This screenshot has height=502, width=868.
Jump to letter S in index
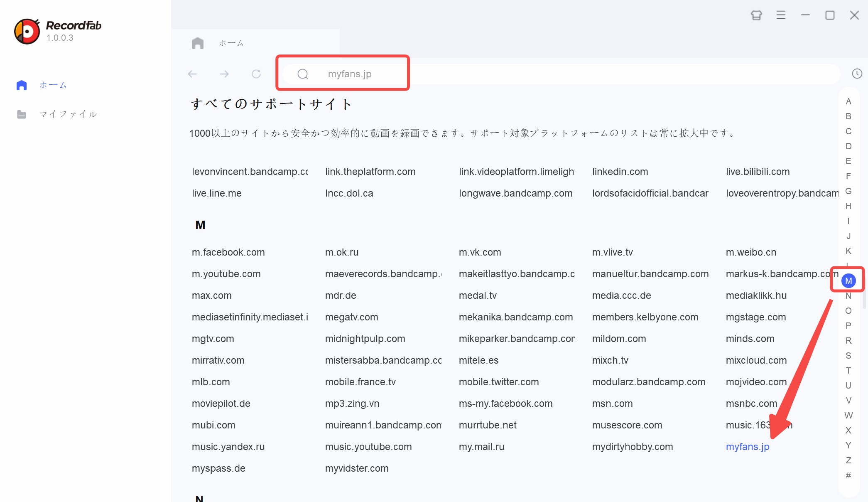coord(848,356)
